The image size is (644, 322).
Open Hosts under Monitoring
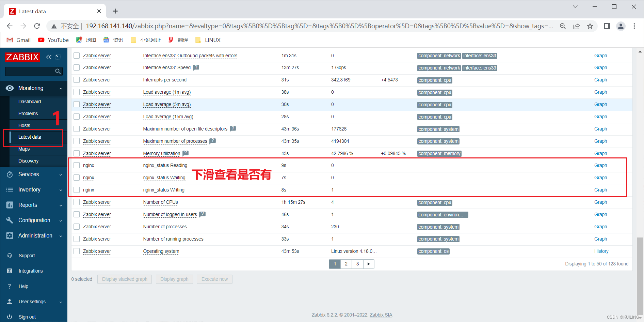tap(24, 125)
